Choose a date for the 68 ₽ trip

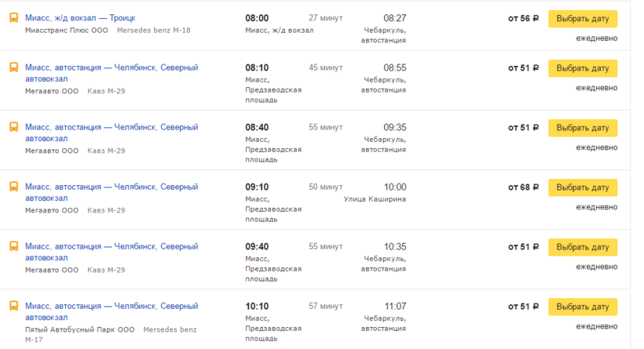(582, 187)
